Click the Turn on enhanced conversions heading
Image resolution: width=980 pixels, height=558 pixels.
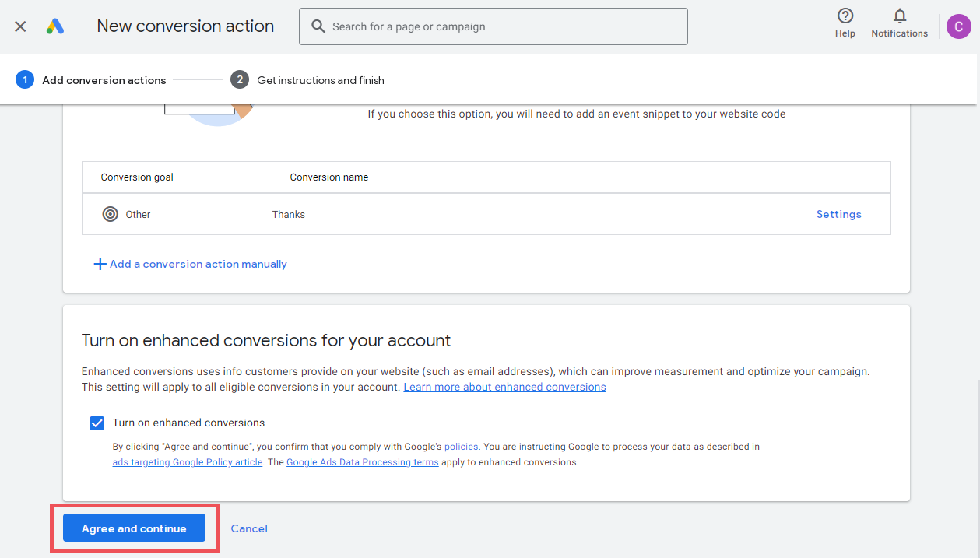tap(266, 340)
